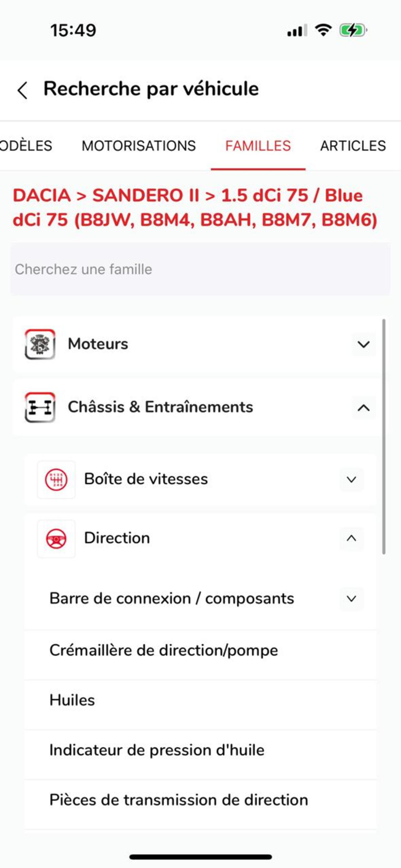Viewport: 401px width, 868px height.
Task: Expand the Moteurs category
Action: click(363, 344)
